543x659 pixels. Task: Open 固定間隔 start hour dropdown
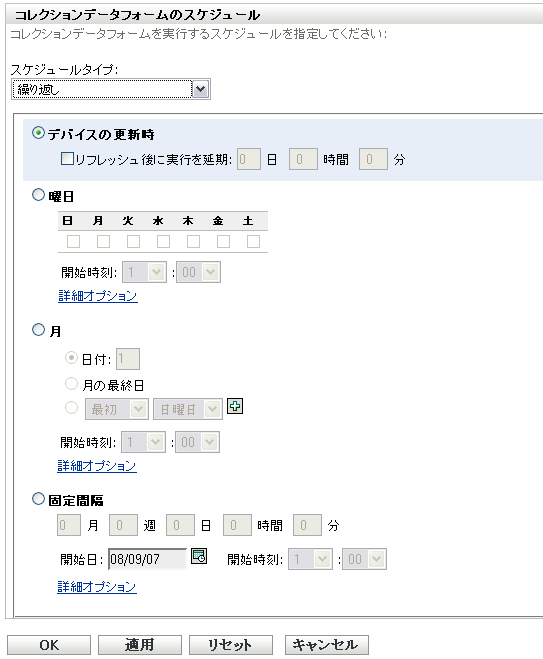[x=311, y=559]
